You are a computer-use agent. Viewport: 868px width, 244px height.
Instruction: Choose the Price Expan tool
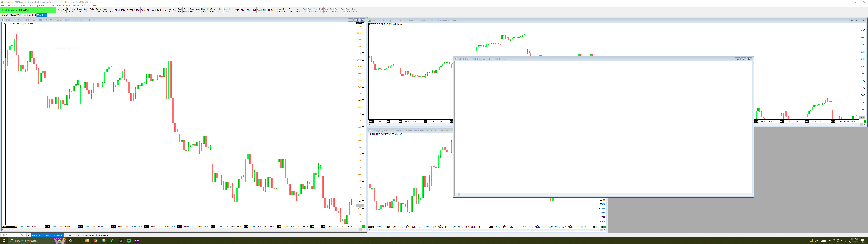pyautogui.click(x=186, y=11)
